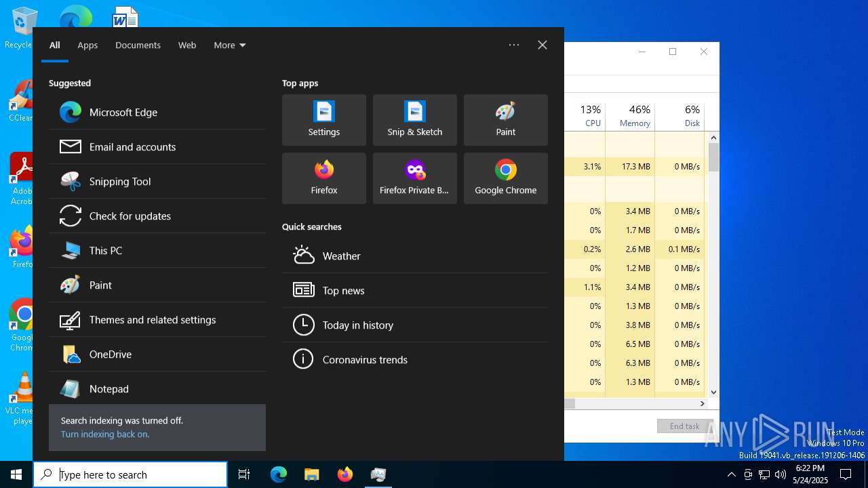Viewport: 868px width, 488px height.
Task: Sort by CPU column in Task Manager
Action: point(585,116)
